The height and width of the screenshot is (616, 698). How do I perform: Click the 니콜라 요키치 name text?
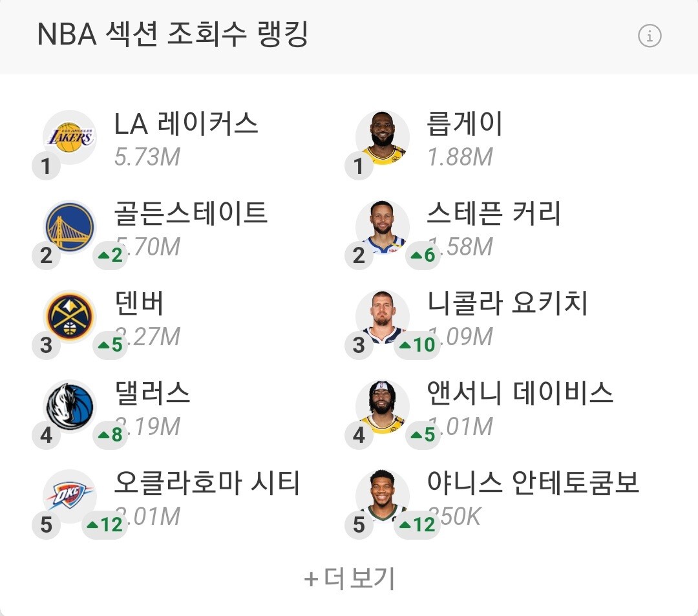pyautogui.click(x=507, y=303)
